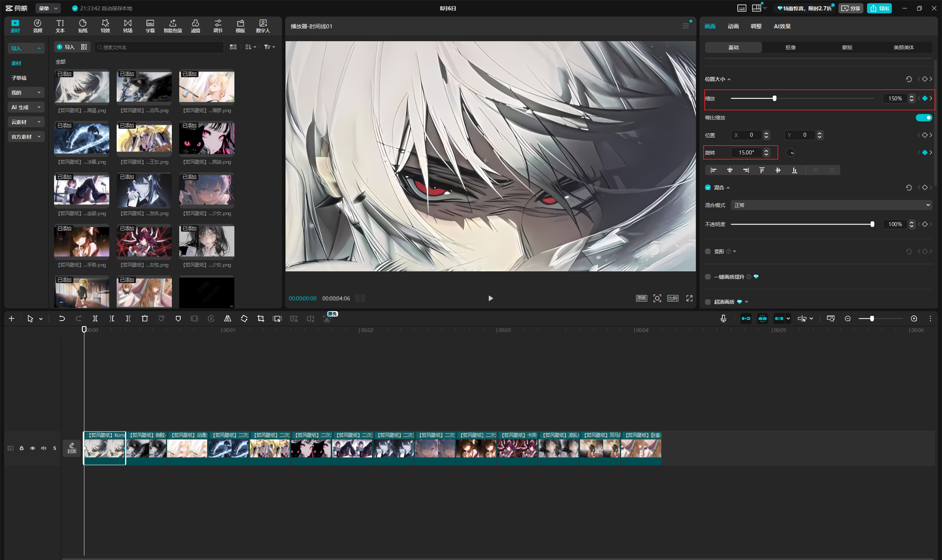942x560 pixels.
Task: Click the timeline zoom slider handle
Action: pyautogui.click(x=872, y=318)
